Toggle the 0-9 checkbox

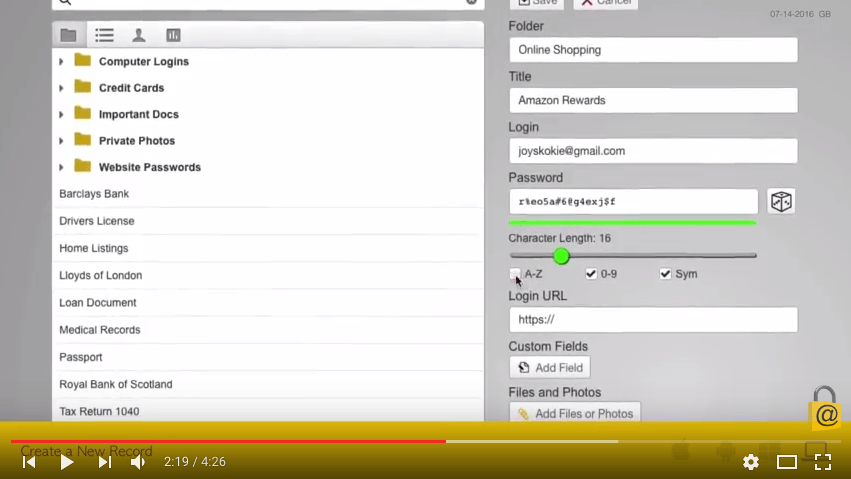(591, 273)
